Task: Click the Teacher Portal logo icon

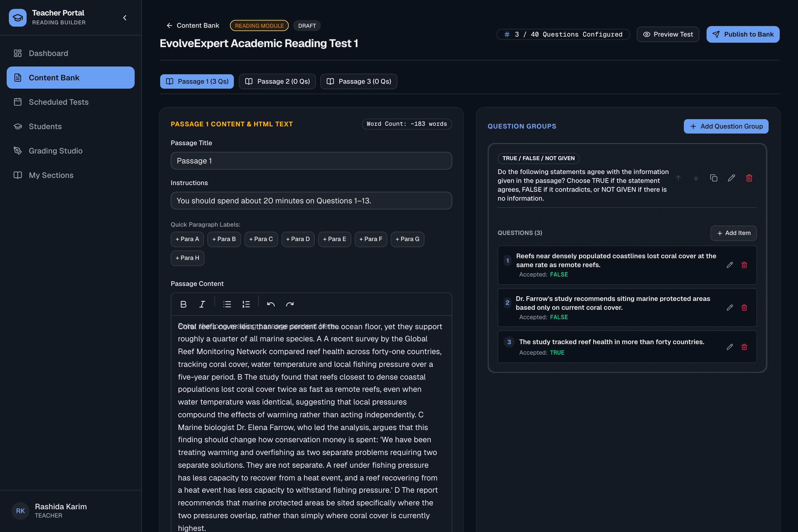Action: click(18, 18)
